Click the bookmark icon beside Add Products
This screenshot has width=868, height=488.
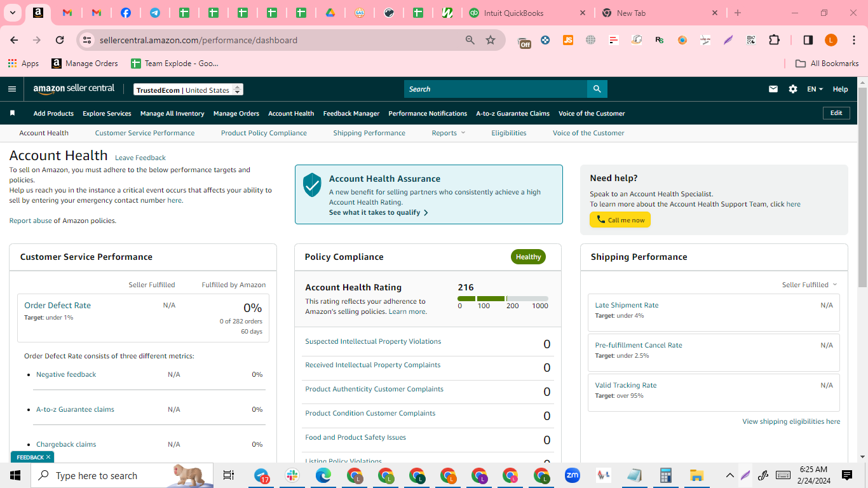tap(12, 113)
